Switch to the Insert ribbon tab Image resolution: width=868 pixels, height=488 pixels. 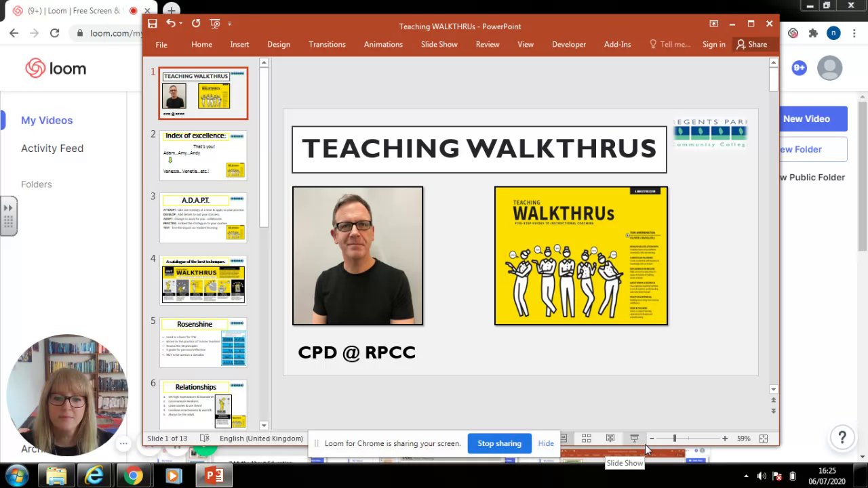pyautogui.click(x=239, y=44)
